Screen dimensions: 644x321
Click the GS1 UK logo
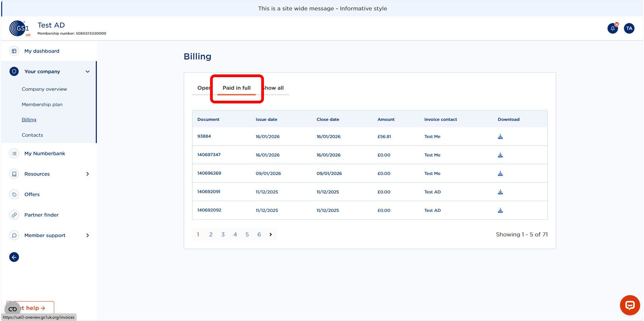[x=19, y=28]
